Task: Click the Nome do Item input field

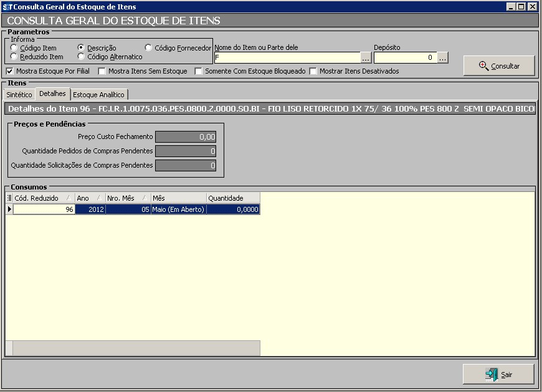Action: tap(287, 57)
